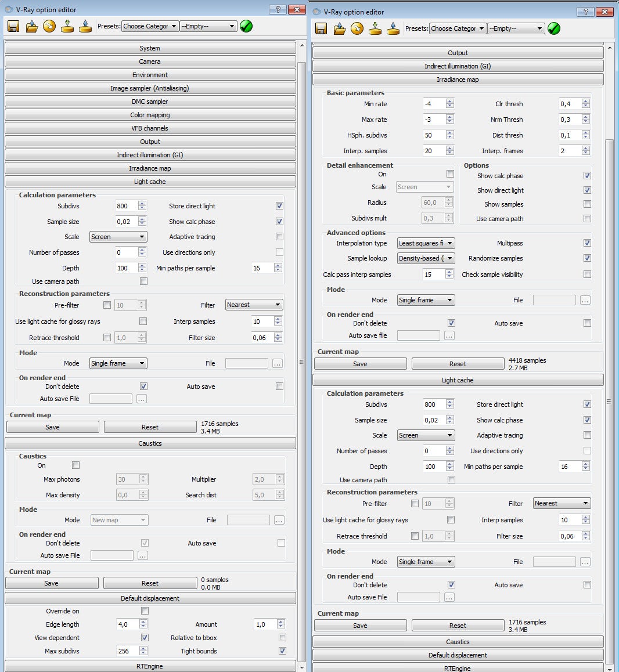Click the save floppy icon in left window

point(13,26)
